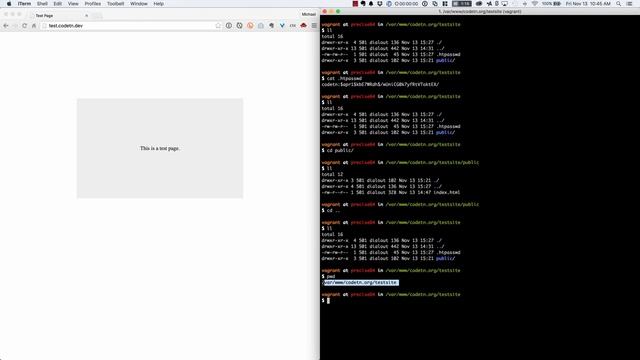Click the iTerm window title bar text

tap(480, 11)
